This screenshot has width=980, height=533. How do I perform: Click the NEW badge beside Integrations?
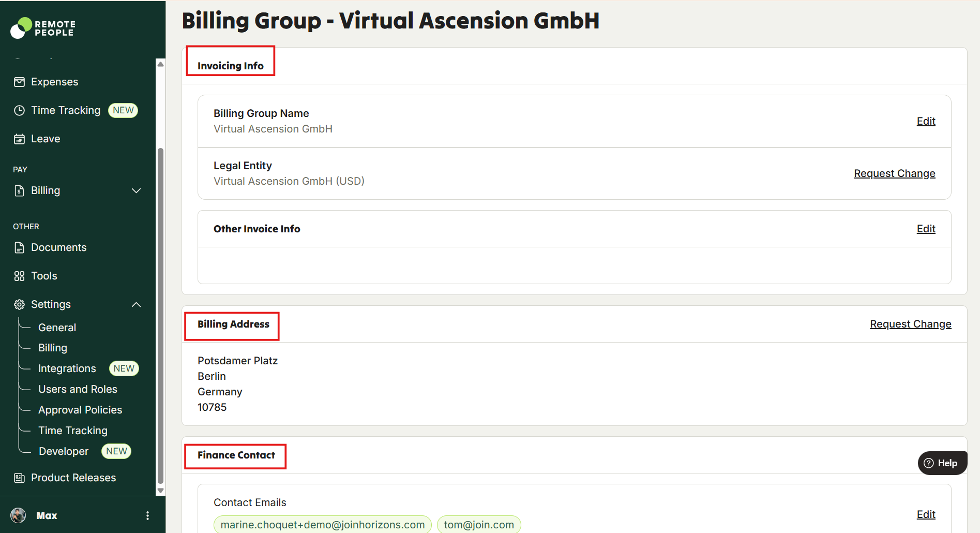point(124,368)
